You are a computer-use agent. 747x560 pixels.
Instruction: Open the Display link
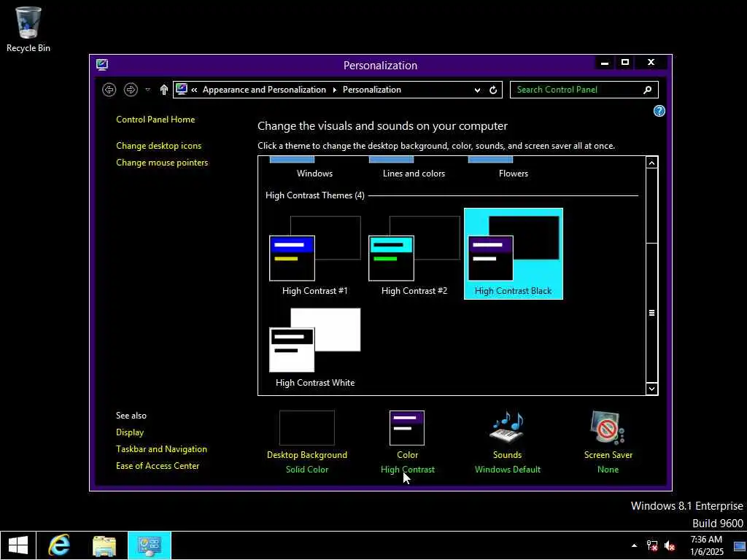click(x=130, y=432)
